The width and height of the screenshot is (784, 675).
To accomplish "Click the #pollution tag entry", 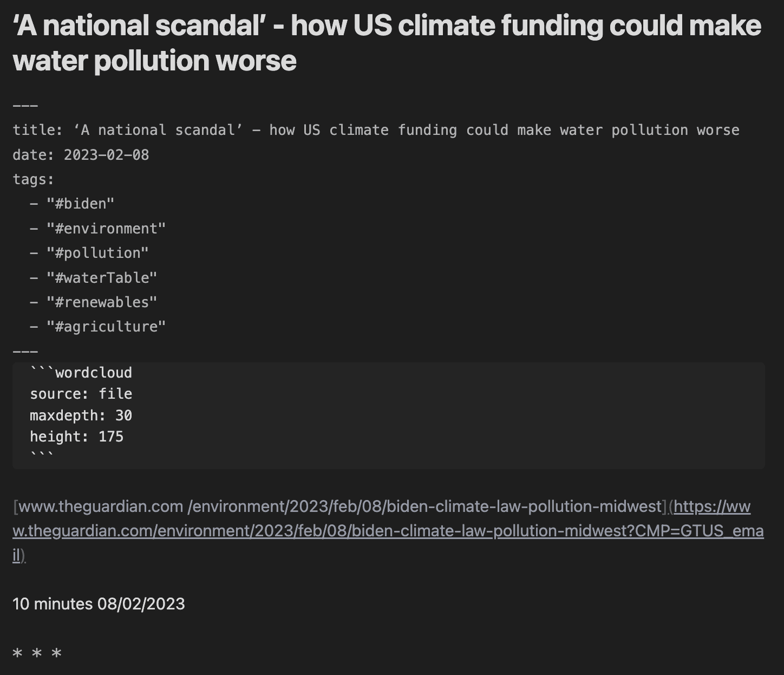I will coord(97,253).
